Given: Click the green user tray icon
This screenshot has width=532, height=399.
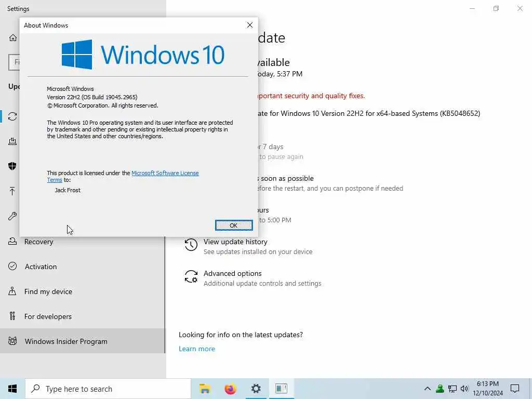Looking at the screenshot, I should pyautogui.click(x=440, y=389).
